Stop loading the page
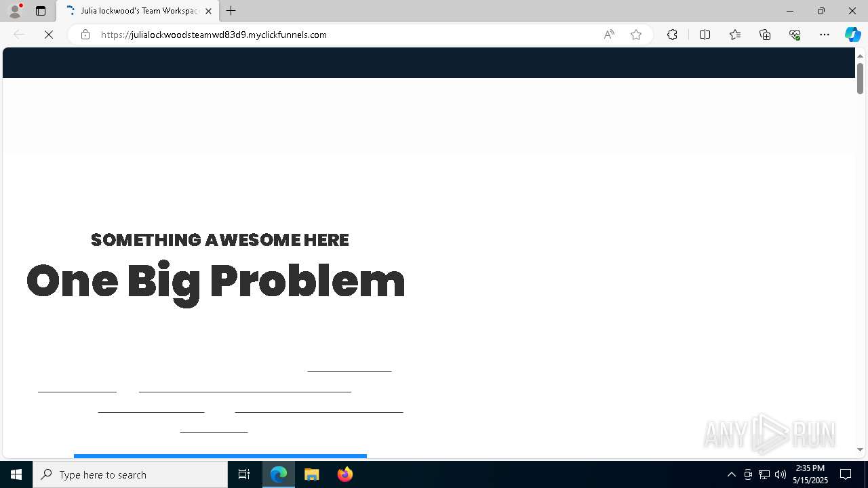This screenshot has width=868, height=488. tap(49, 35)
